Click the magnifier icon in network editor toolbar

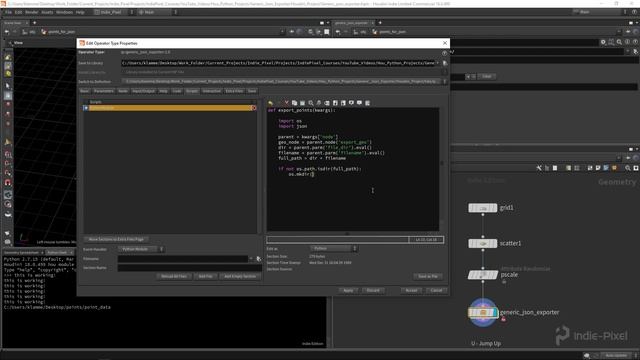(628, 168)
